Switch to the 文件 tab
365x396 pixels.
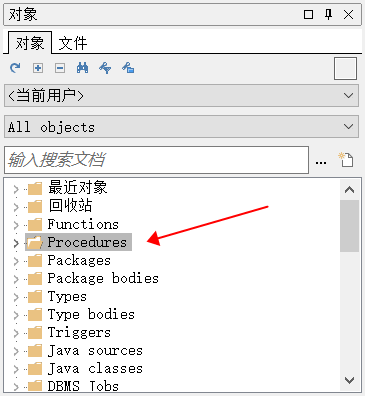73,43
